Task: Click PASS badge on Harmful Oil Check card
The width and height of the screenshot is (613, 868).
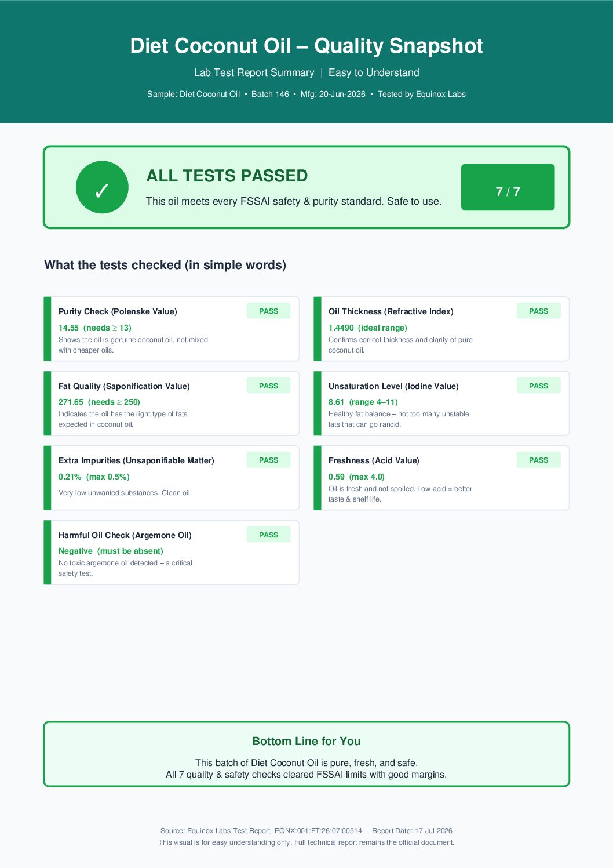Action: tap(268, 535)
